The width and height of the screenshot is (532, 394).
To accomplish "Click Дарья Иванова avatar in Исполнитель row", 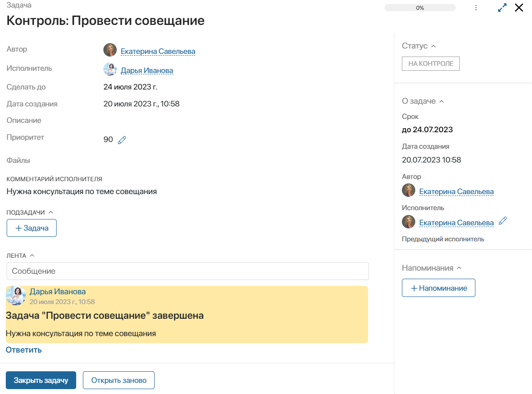I will tap(110, 69).
